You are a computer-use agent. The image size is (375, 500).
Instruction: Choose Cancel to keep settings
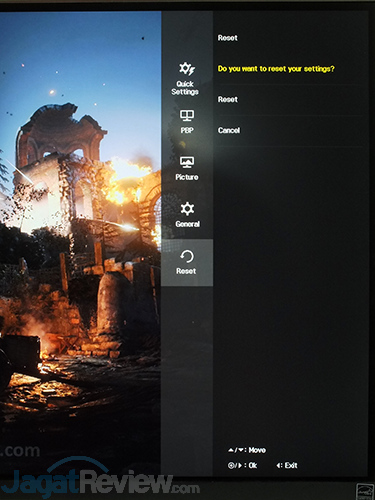[x=229, y=130]
